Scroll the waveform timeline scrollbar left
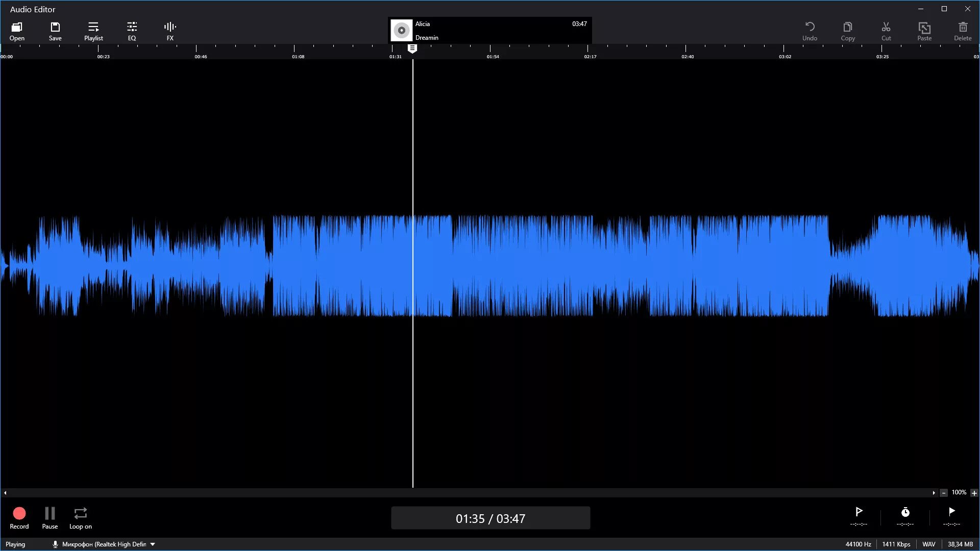 click(5, 492)
